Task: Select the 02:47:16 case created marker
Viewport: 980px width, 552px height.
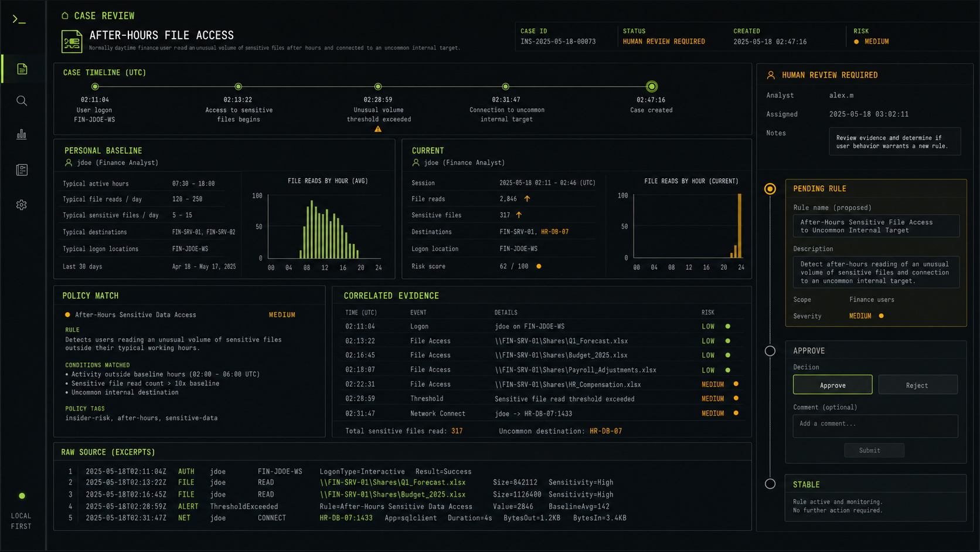Action: click(x=651, y=87)
